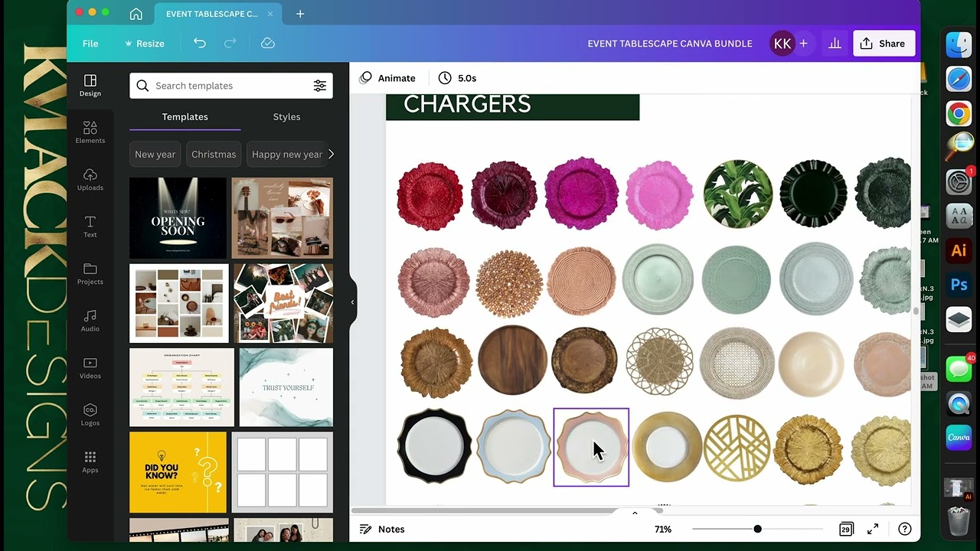980x551 pixels.
Task: Click the KK profile avatar
Action: [782, 44]
